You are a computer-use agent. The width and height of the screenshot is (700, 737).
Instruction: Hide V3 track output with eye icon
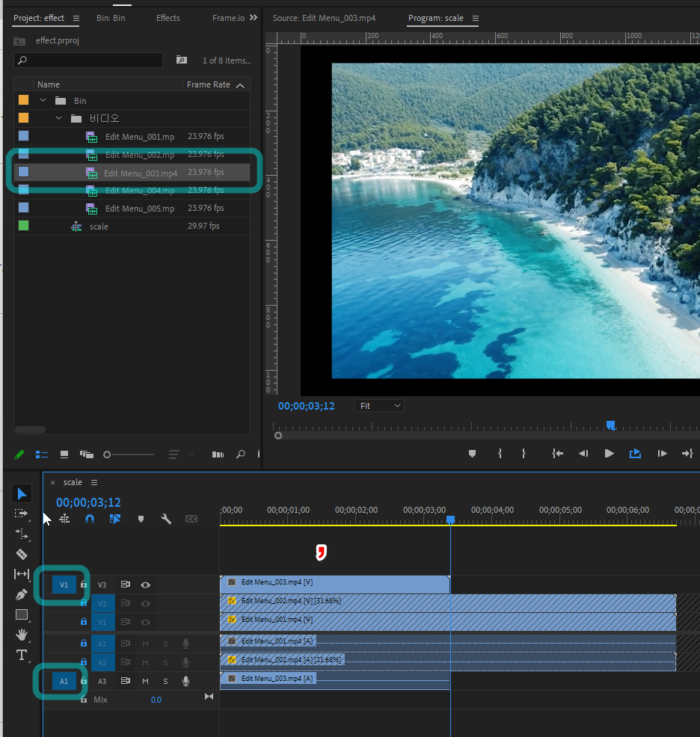tap(145, 585)
